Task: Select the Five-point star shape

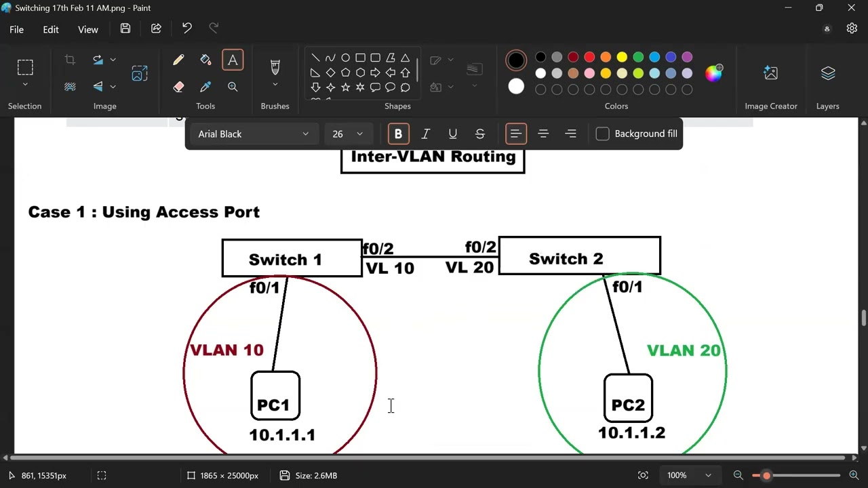Action: tap(345, 87)
